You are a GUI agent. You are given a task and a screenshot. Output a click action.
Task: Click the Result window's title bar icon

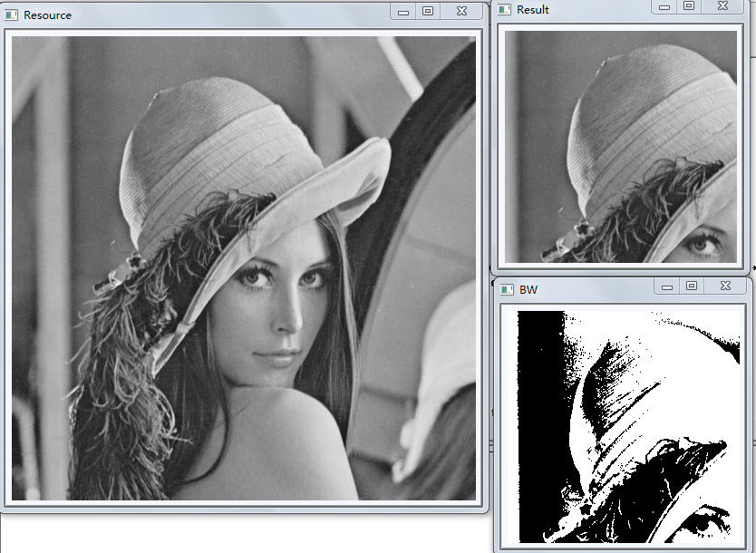pos(504,10)
